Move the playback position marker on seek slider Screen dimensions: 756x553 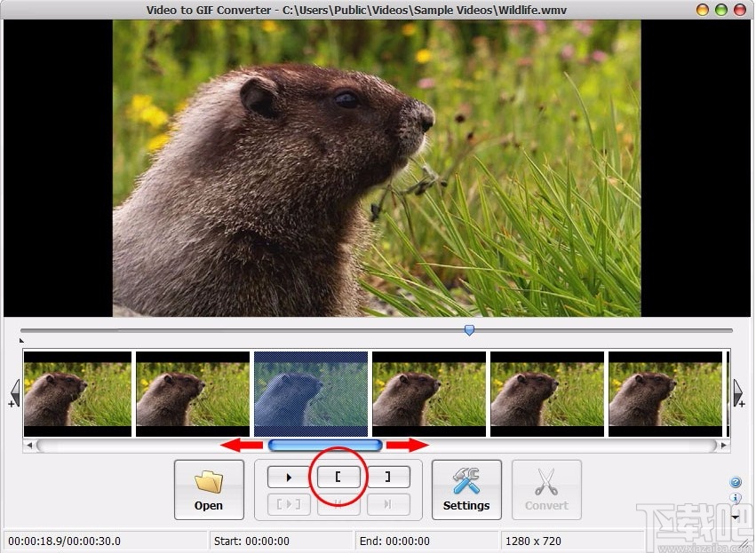(x=469, y=329)
